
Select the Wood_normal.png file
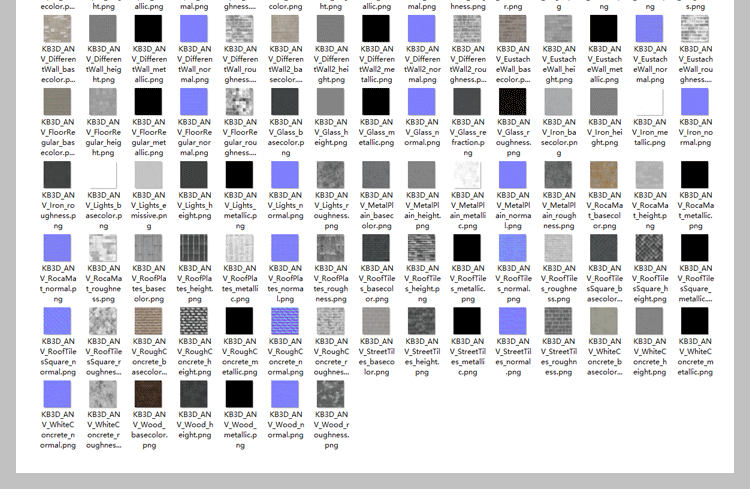[285, 394]
